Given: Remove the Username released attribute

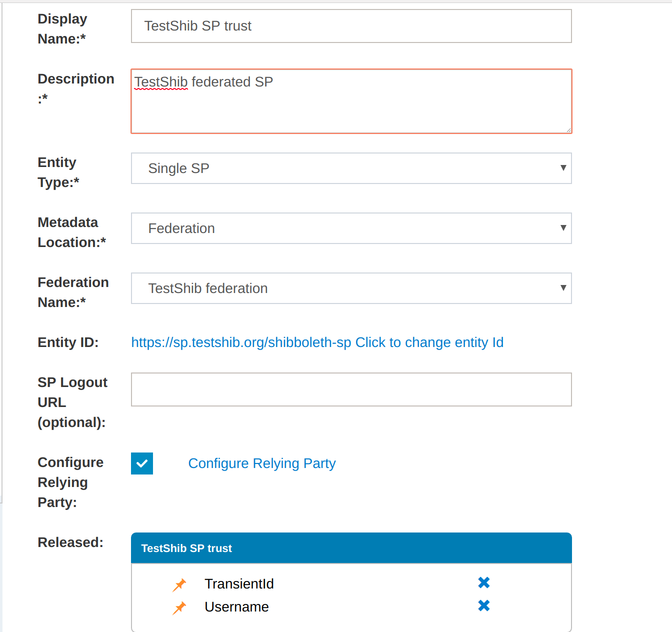Looking at the screenshot, I should pyautogui.click(x=483, y=605).
